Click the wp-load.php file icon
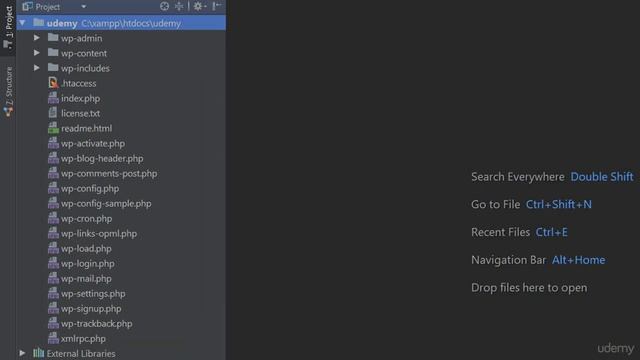This screenshot has width=640, height=360. (53, 249)
